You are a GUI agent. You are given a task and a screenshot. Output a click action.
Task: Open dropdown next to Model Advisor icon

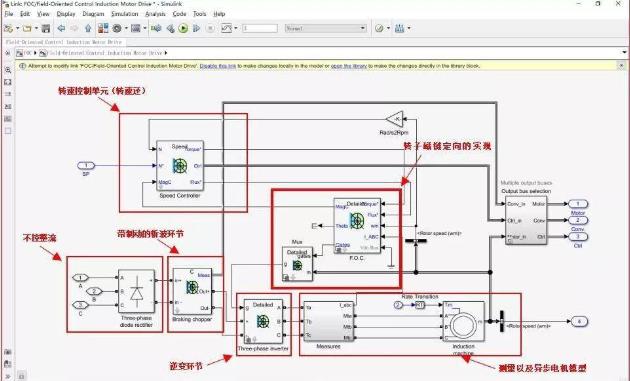[389, 29]
